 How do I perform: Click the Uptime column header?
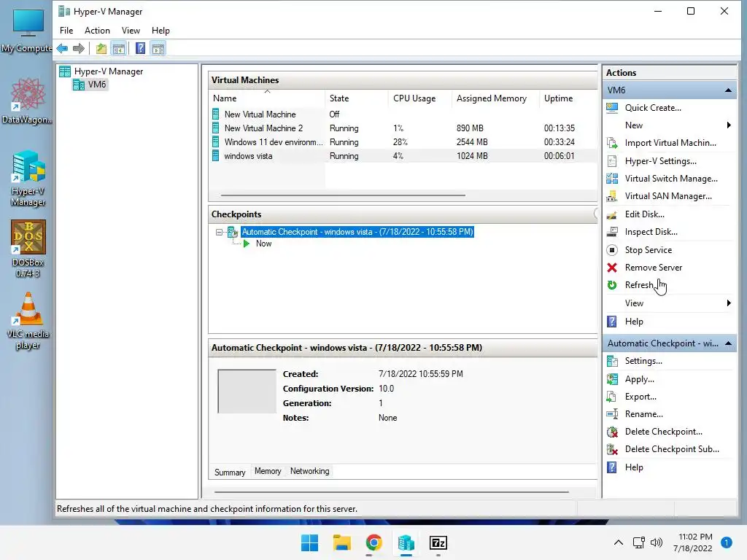click(x=568, y=98)
